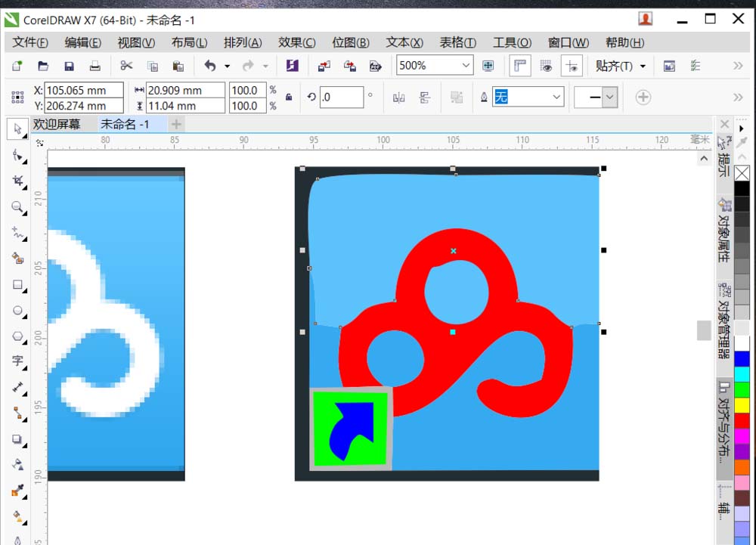Toggle the lock ratio padlock
This screenshot has height=545, width=756.
tap(288, 98)
